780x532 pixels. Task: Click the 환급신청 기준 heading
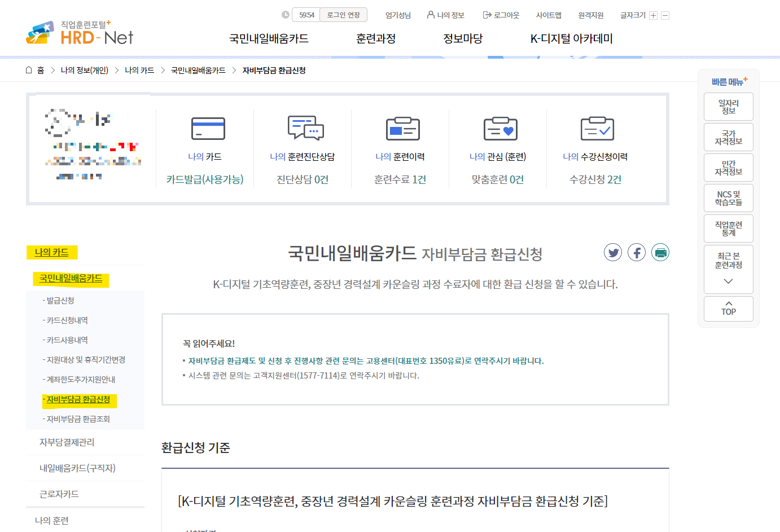[196, 448]
